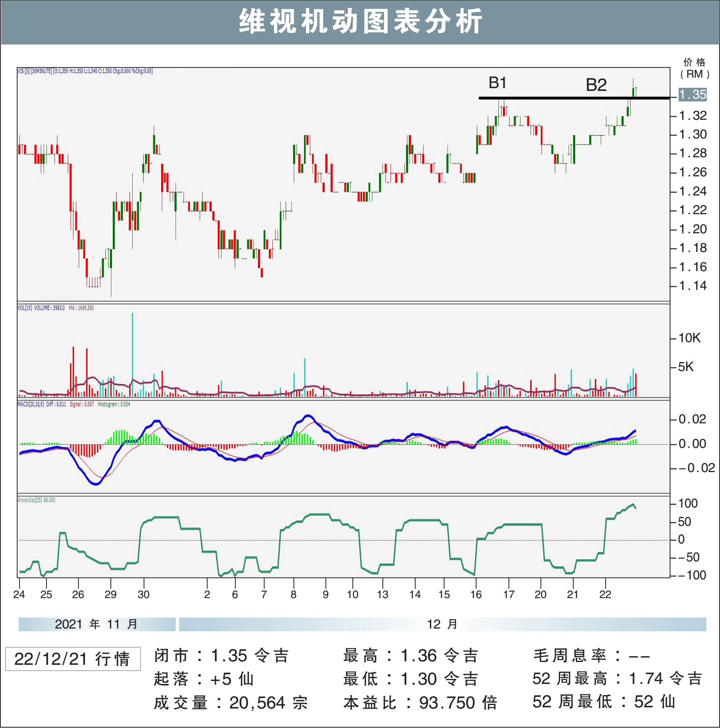Click the 52 周最低：52 仙 text
This screenshot has height=728, width=720.
point(604,702)
